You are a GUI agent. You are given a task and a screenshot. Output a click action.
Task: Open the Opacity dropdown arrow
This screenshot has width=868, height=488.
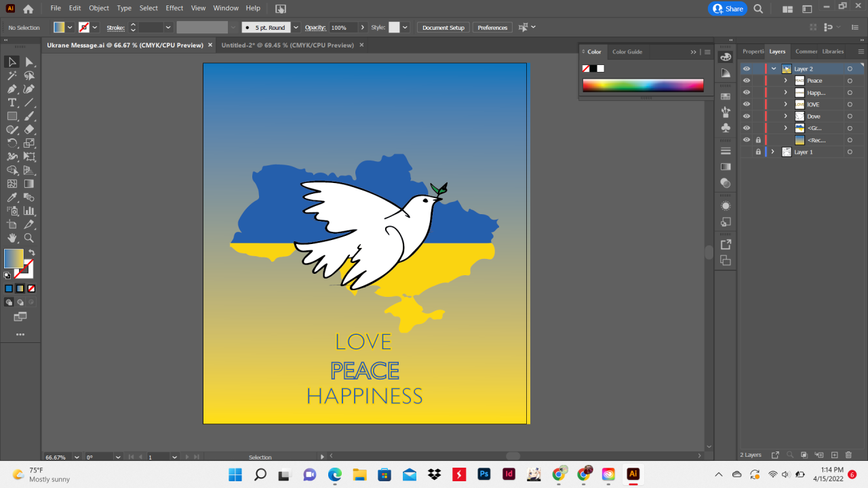(362, 28)
